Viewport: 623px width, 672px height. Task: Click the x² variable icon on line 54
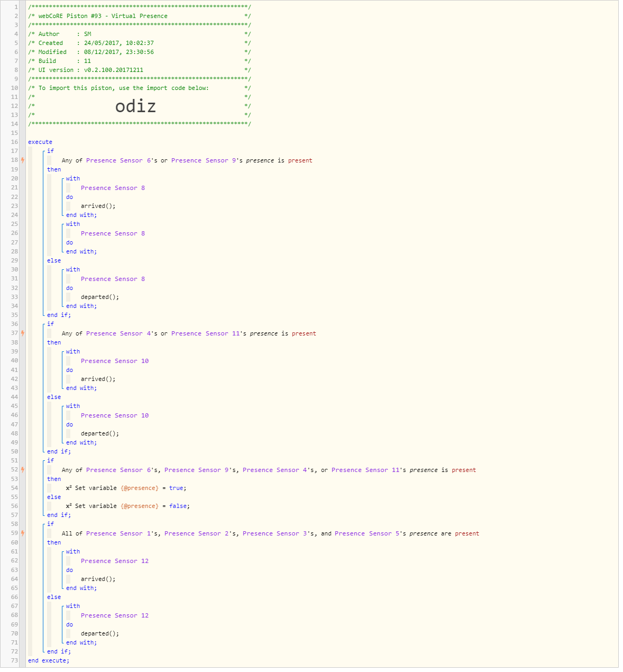tap(69, 487)
